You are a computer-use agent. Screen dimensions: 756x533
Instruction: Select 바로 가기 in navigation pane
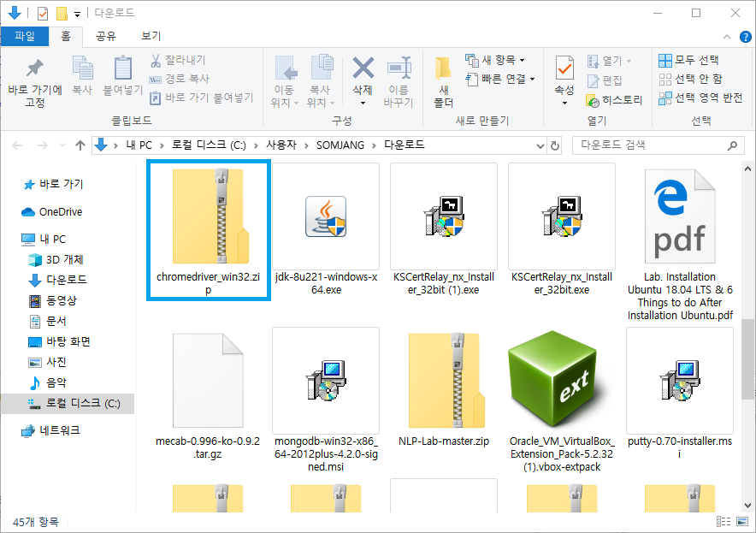(x=53, y=184)
